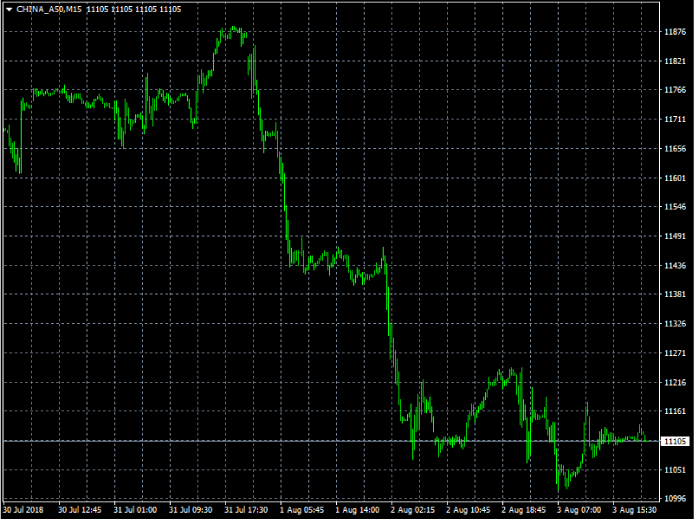Click the 31 Jul 17:30 time label
The width and height of the screenshot is (694, 519).
point(246,510)
